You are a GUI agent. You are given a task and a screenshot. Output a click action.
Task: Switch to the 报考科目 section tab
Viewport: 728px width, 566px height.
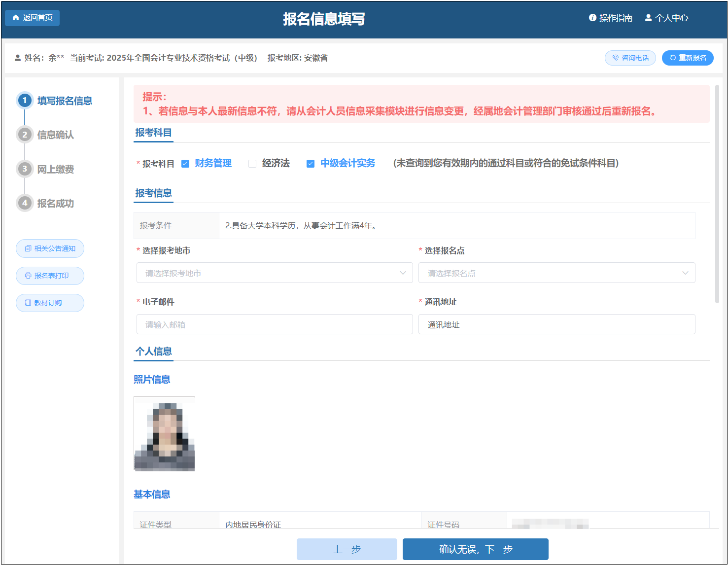153,132
